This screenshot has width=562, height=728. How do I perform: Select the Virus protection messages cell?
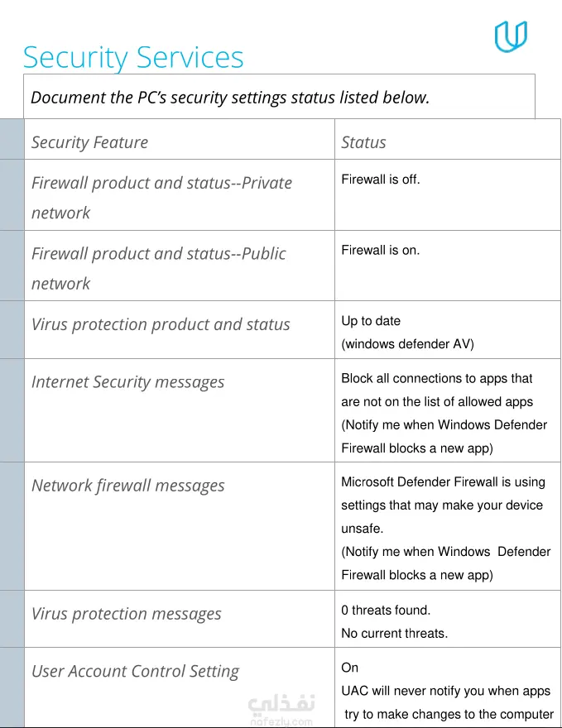pos(126,614)
